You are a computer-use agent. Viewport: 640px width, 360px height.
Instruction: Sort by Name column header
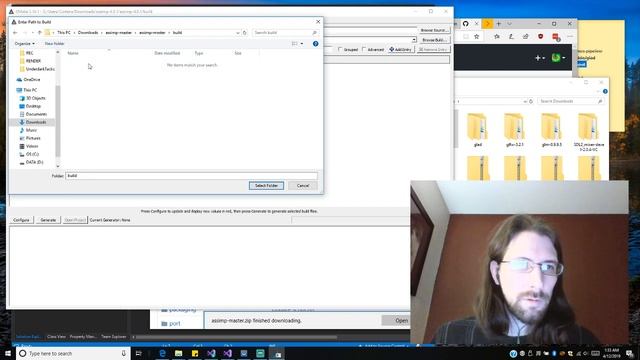[73, 53]
